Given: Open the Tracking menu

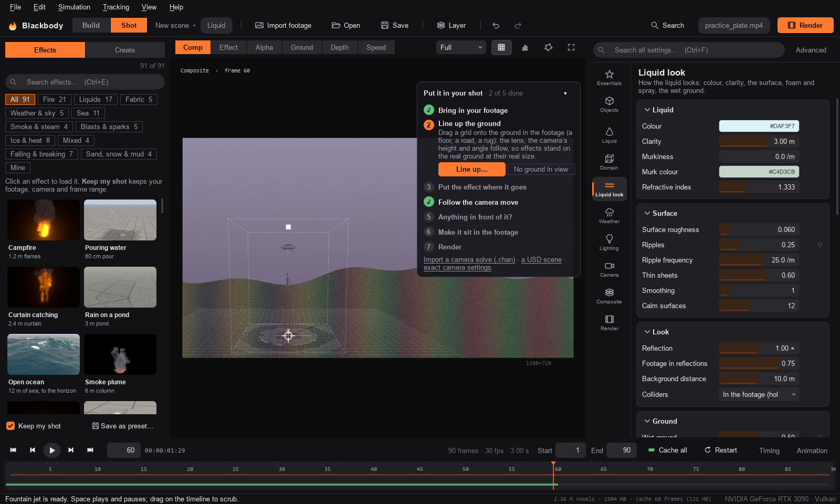Looking at the screenshot, I should point(116,7).
